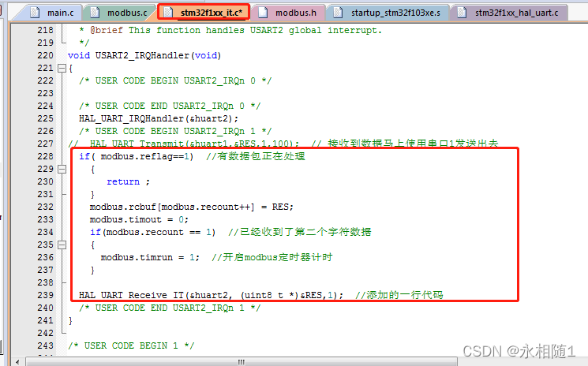588x366 pixels.
Task: Click the 'modbus.timout = 0;' line
Action: point(139,220)
